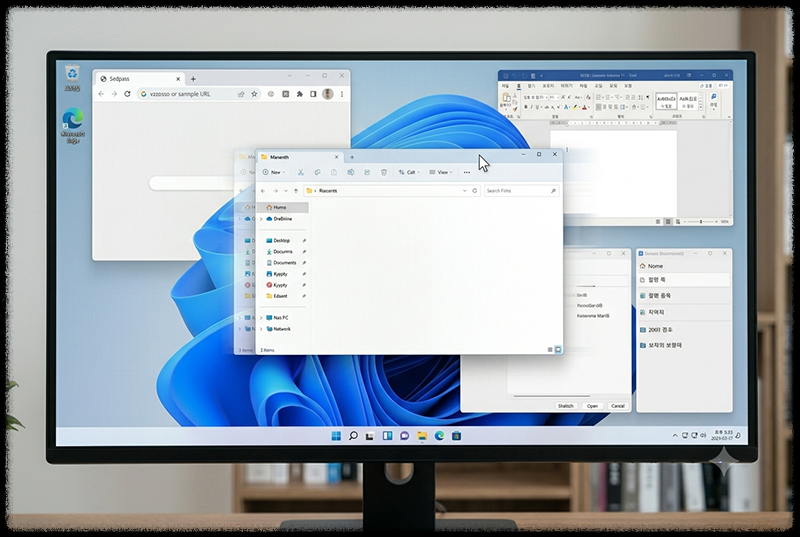Open Search from the taskbar magnifier icon
This screenshot has height=537, width=800.
coord(353,436)
